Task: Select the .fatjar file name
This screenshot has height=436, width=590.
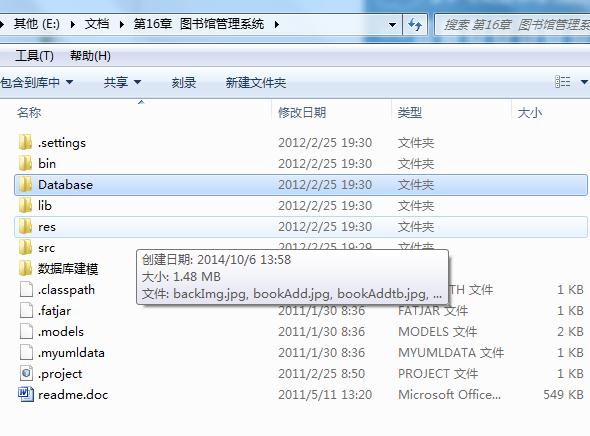Action: coord(55,311)
